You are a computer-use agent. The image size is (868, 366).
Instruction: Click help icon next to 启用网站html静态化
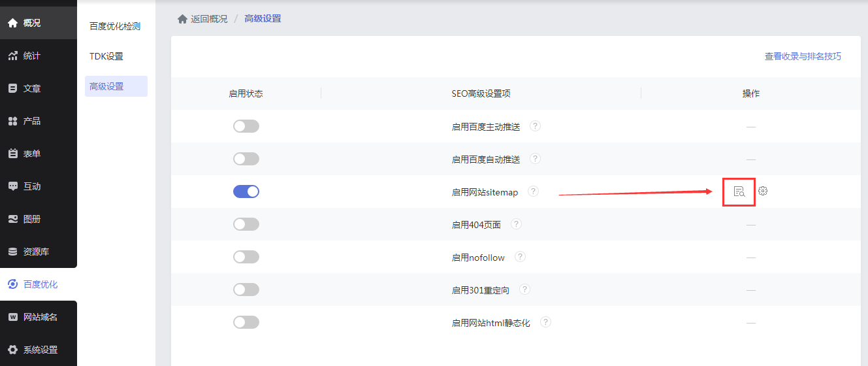pos(546,322)
